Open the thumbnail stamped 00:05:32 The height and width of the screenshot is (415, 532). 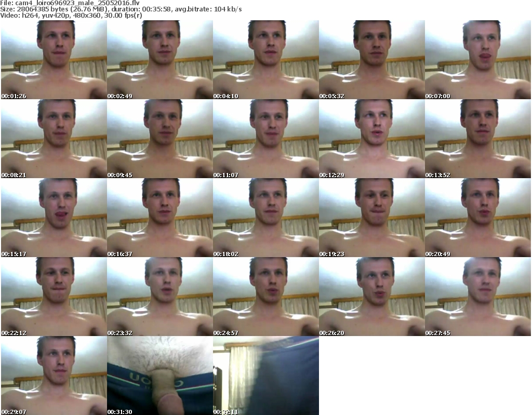372,60
